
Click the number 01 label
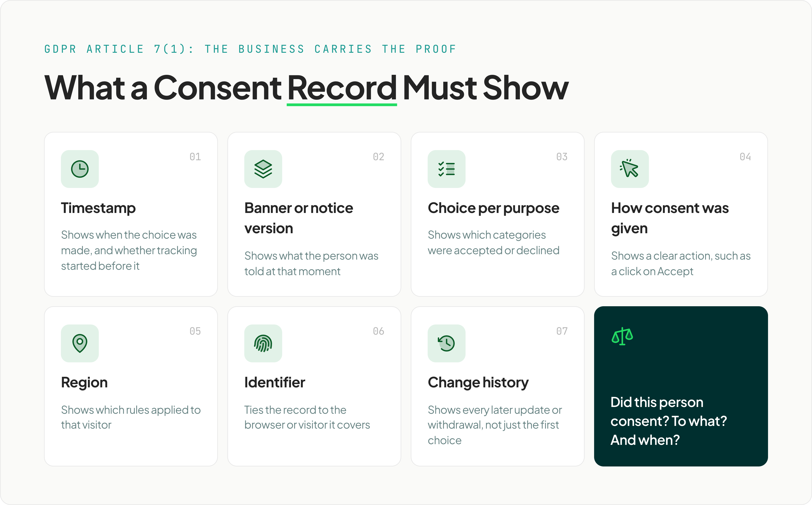195,157
